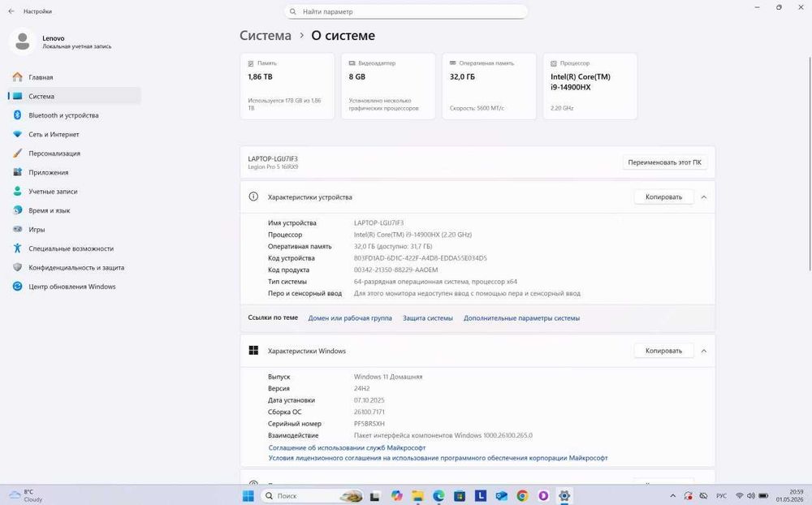The height and width of the screenshot is (505, 812).
Task: Collapse Характеристики устройства section chevron
Action: coord(704,196)
